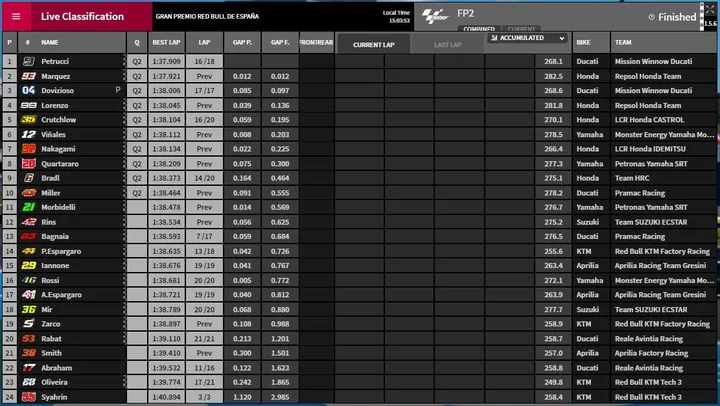Click Rins' 42 number badge
720x406 pixels.
28,222
